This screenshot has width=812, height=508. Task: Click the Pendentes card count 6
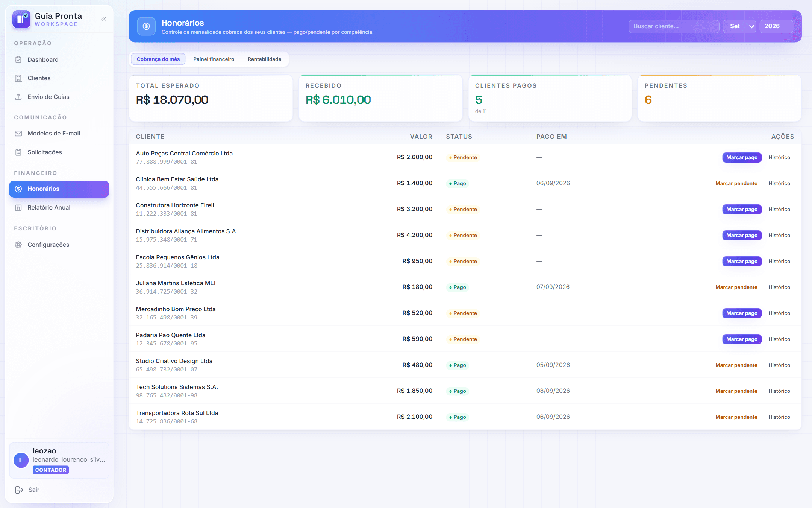pyautogui.click(x=648, y=100)
